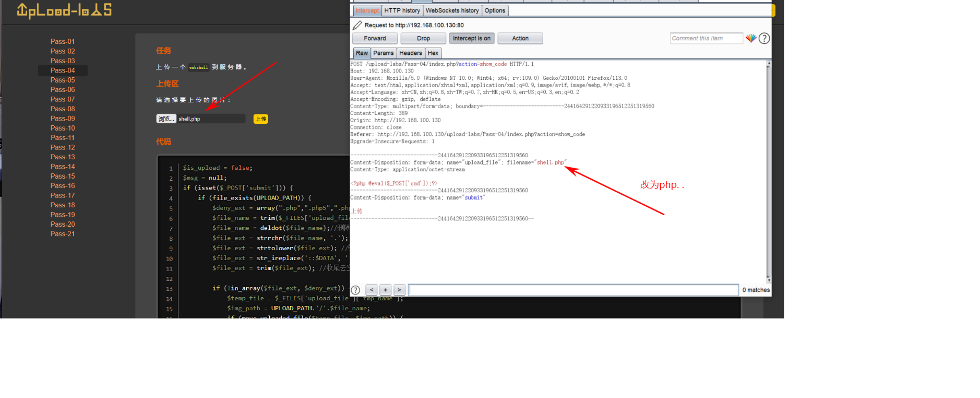Viewport: 980px width, 398px height.
Task: Open the highlight color picker icon
Action: point(751,38)
